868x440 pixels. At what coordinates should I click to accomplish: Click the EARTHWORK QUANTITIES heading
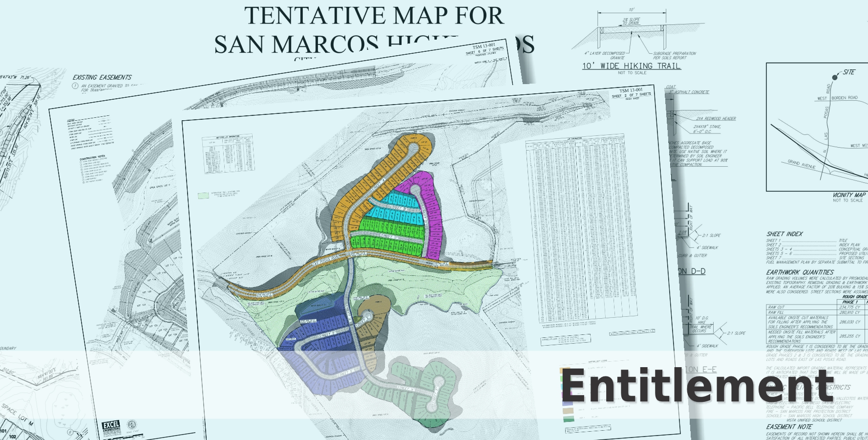coord(800,272)
